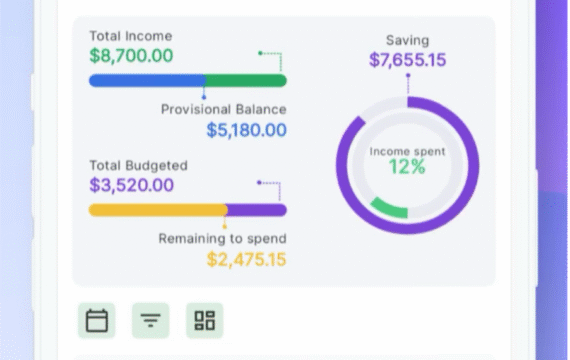Image resolution: width=570 pixels, height=360 pixels.
Task: Click the green arc in donut chart
Action: click(389, 208)
